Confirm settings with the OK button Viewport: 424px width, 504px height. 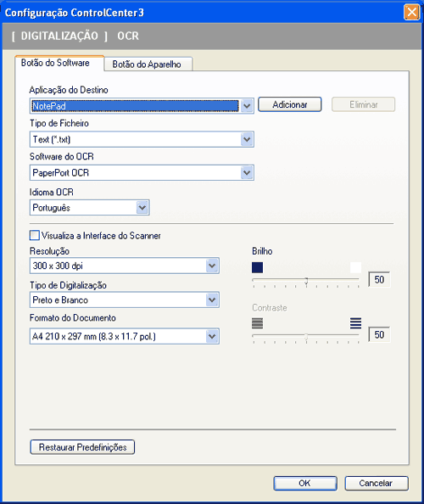pyautogui.click(x=305, y=483)
